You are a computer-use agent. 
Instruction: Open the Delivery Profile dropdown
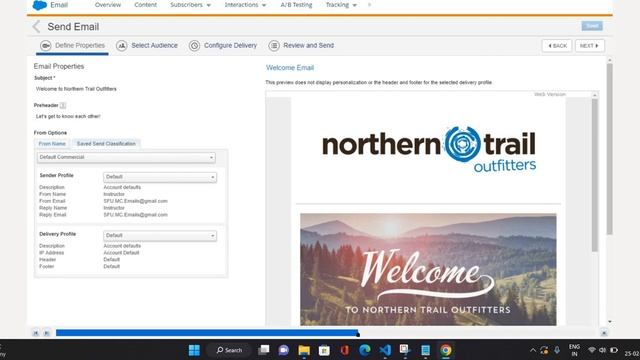160,236
